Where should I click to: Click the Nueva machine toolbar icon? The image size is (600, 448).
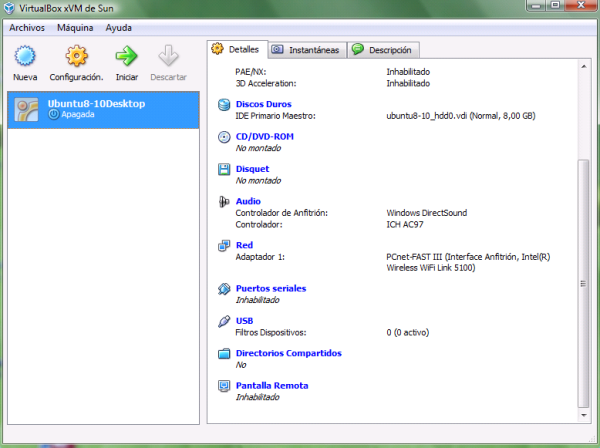click(25, 56)
